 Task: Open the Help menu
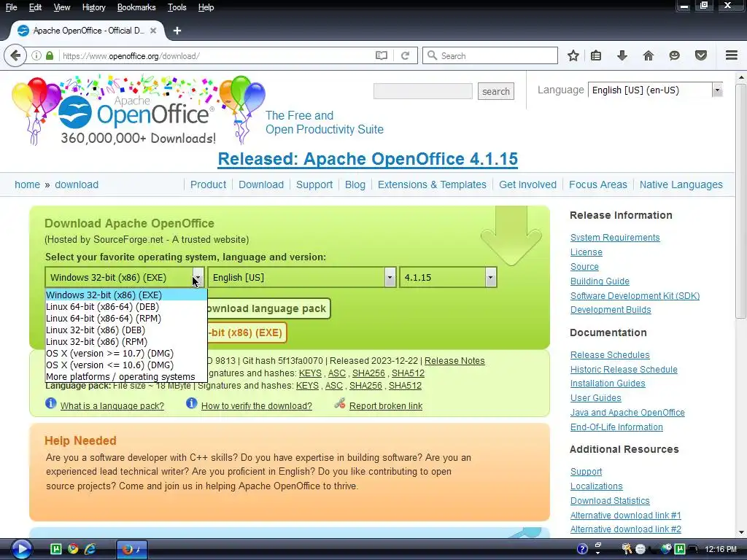pyautogui.click(x=206, y=7)
